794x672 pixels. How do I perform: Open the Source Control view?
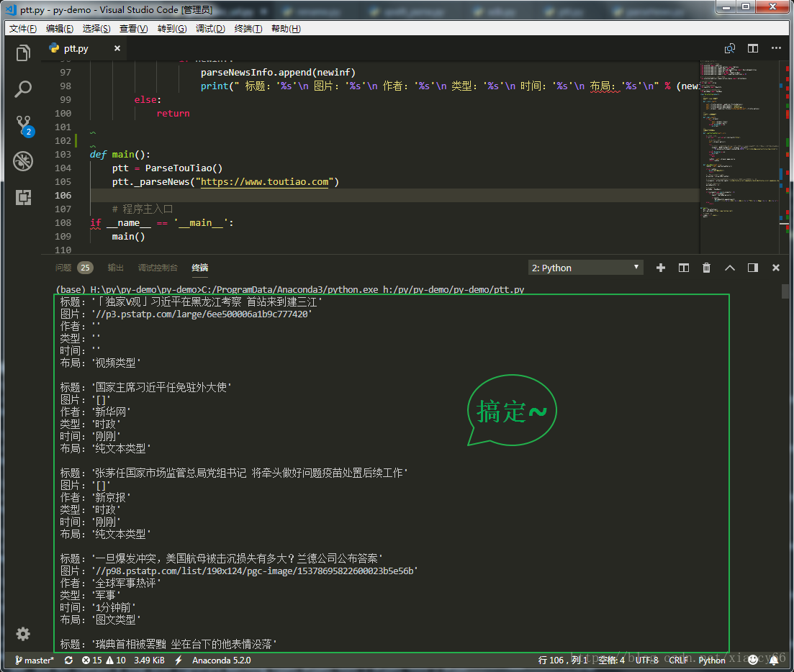click(24, 125)
